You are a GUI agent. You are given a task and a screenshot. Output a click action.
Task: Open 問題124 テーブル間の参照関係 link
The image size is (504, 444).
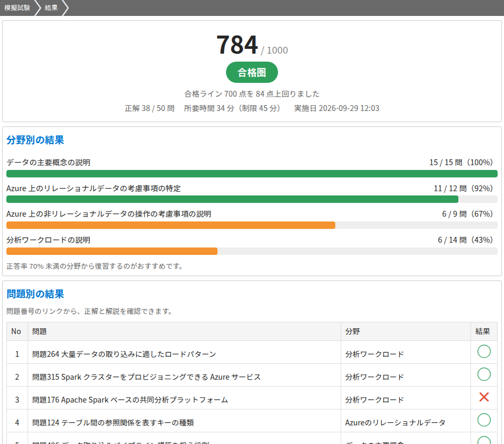(113, 423)
